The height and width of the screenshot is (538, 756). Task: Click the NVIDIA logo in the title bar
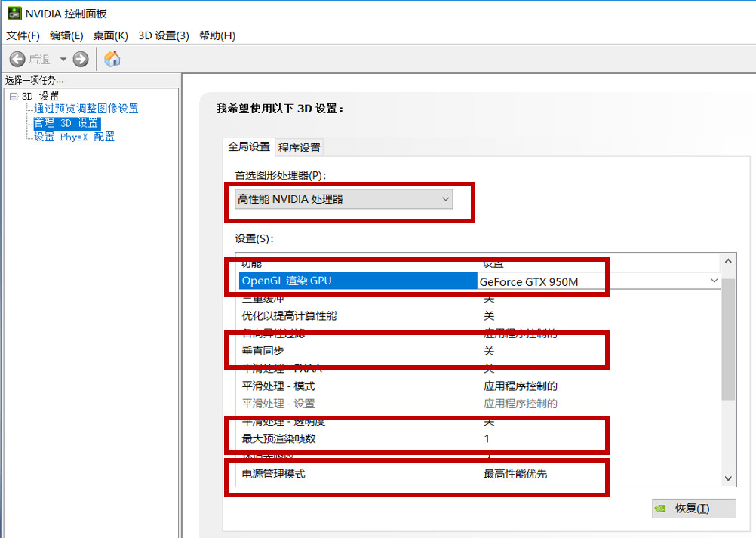pyautogui.click(x=13, y=13)
